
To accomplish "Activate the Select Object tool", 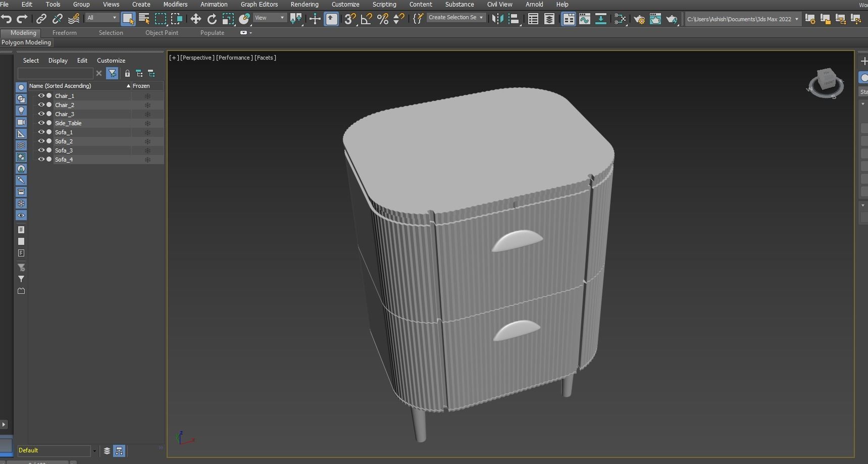I will pos(128,19).
